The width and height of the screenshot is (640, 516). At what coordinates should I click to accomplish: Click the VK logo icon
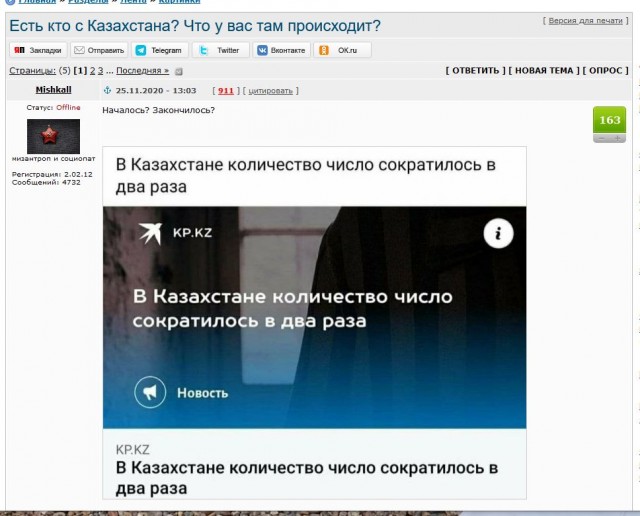pyautogui.click(x=262, y=50)
